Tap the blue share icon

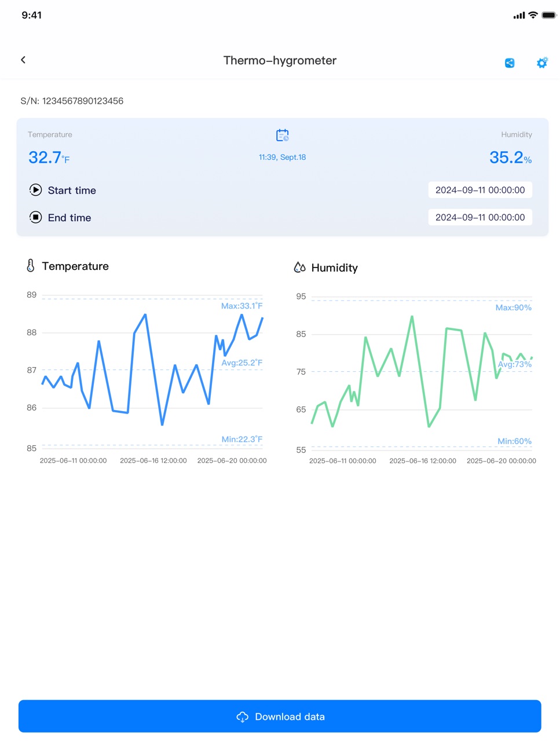(x=510, y=63)
